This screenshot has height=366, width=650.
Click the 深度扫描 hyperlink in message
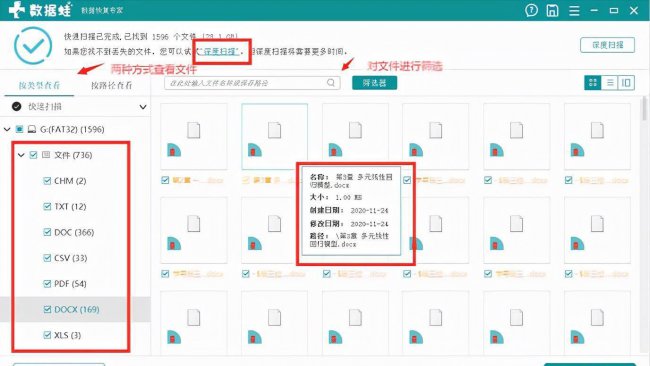click(x=221, y=51)
